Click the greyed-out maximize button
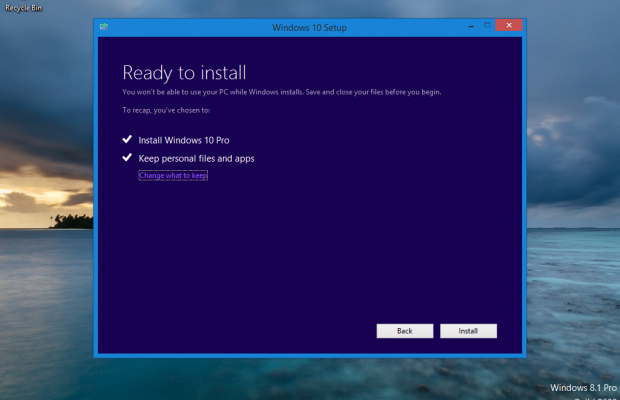The height and width of the screenshot is (400, 620). [x=487, y=26]
